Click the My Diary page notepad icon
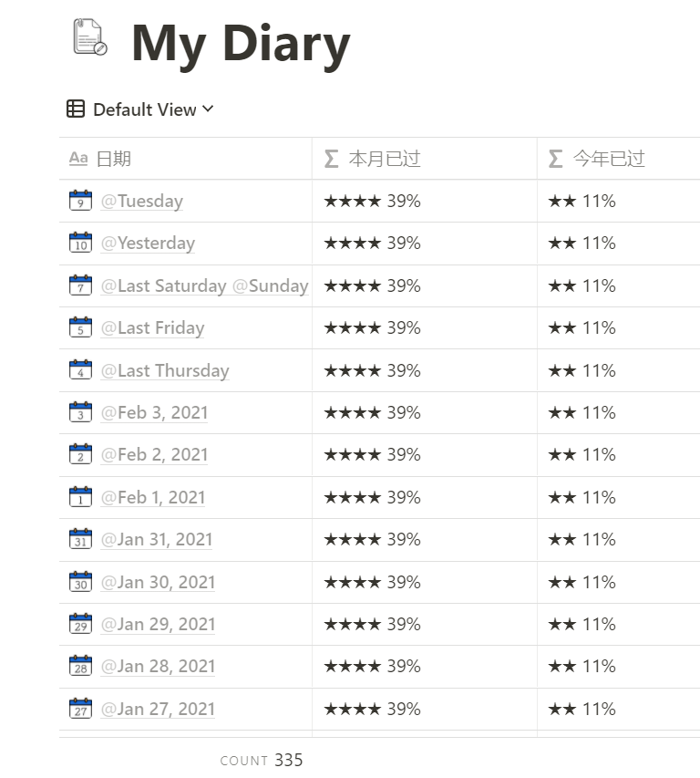The width and height of the screenshot is (700, 778). 90,37
